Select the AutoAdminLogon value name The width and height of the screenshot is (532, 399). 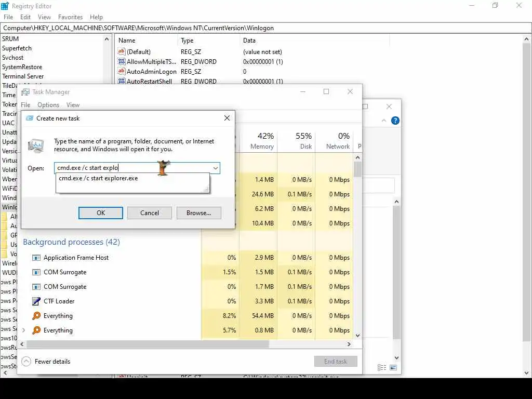pyautogui.click(x=152, y=72)
